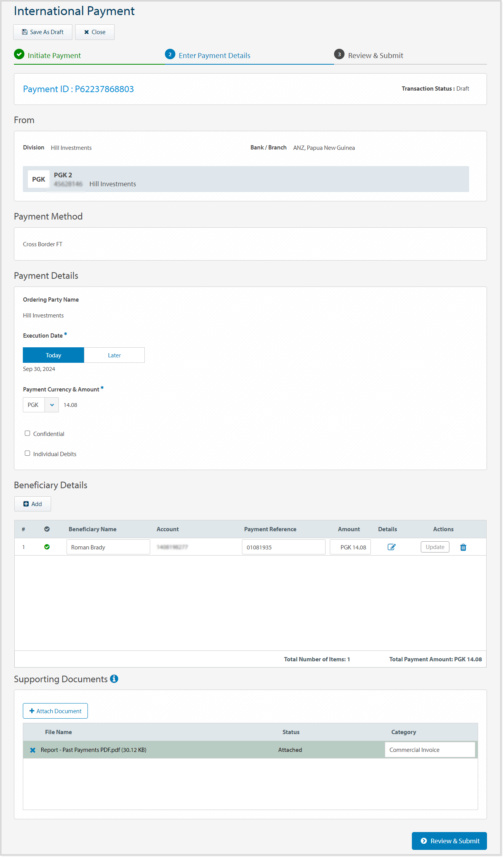Screen dimensions: 504x858
Task: Delete beneficiary row using trash icon
Action: 463,547
